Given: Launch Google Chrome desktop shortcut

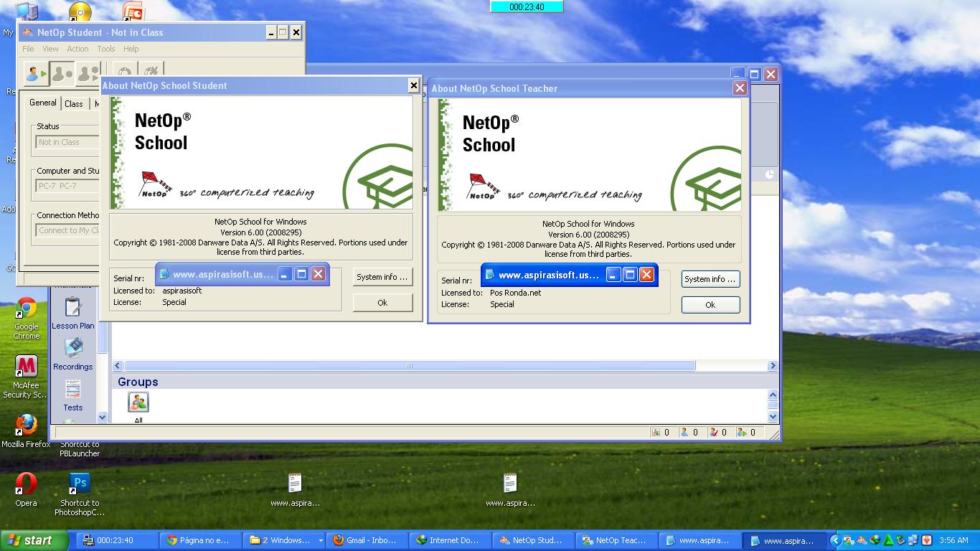Looking at the screenshot, I should coord(27,319).
